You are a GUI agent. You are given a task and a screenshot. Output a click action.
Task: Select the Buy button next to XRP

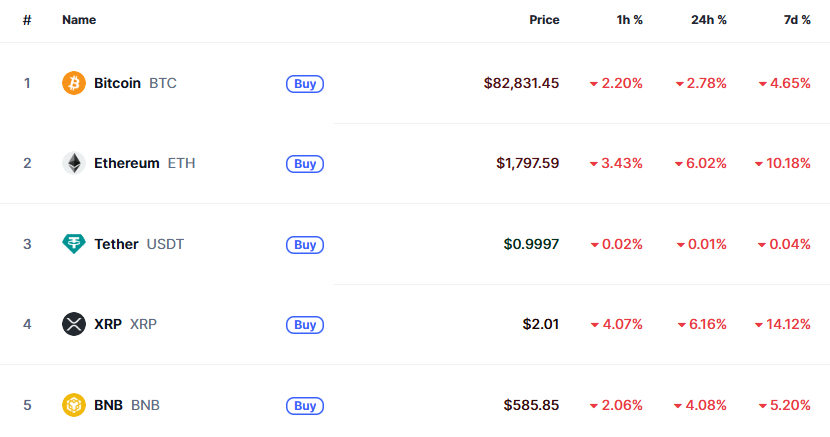[305, 324]
